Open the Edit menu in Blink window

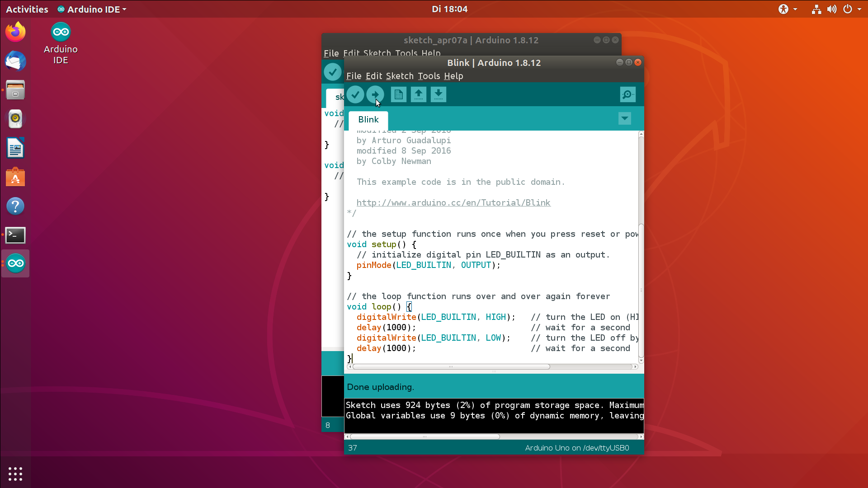pyautogui.click(x=374, y=76)
